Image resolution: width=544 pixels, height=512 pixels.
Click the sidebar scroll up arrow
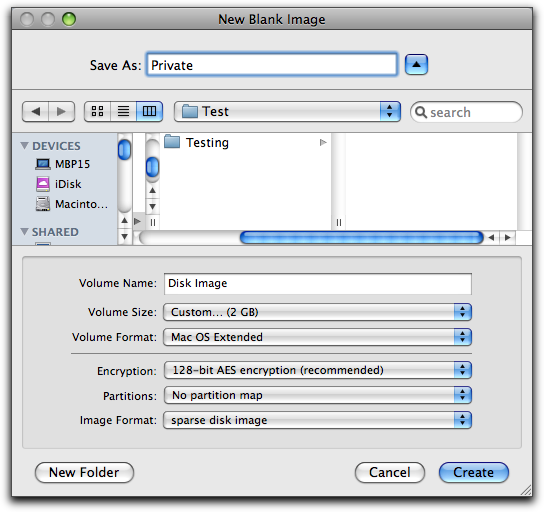[x=125, y=221]
